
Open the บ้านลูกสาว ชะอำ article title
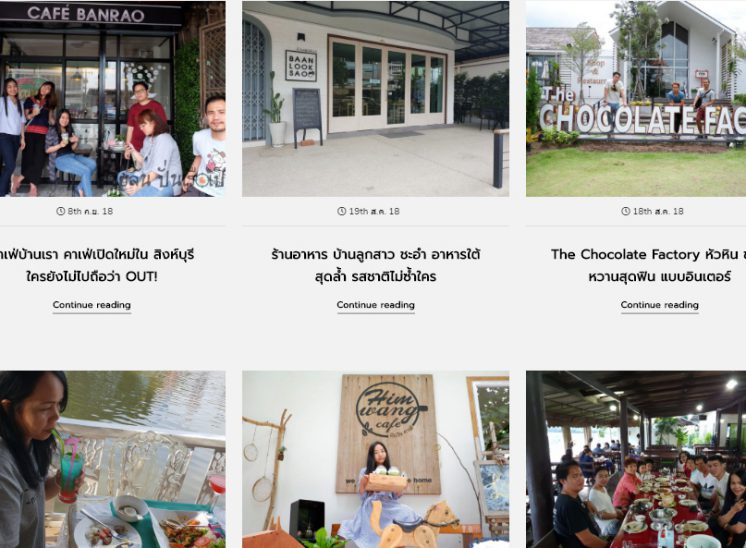375,265
